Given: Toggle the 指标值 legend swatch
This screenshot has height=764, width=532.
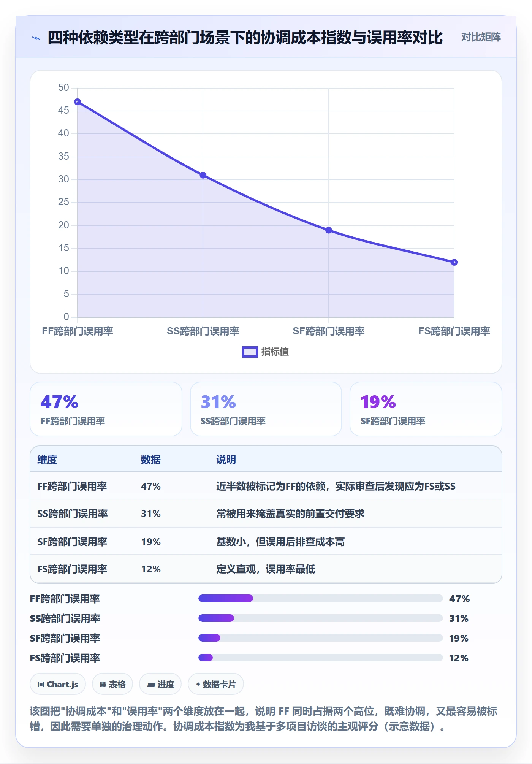Looking at the screenshot, I should (x=250, y=352).
